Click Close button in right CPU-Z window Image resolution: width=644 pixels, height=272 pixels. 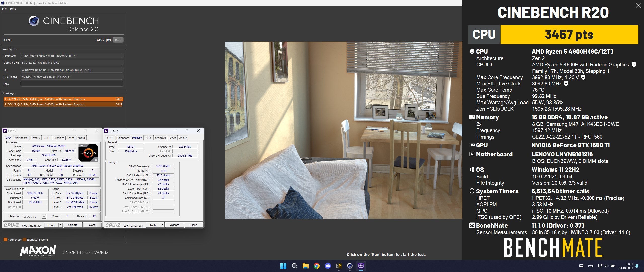point(194,225)
